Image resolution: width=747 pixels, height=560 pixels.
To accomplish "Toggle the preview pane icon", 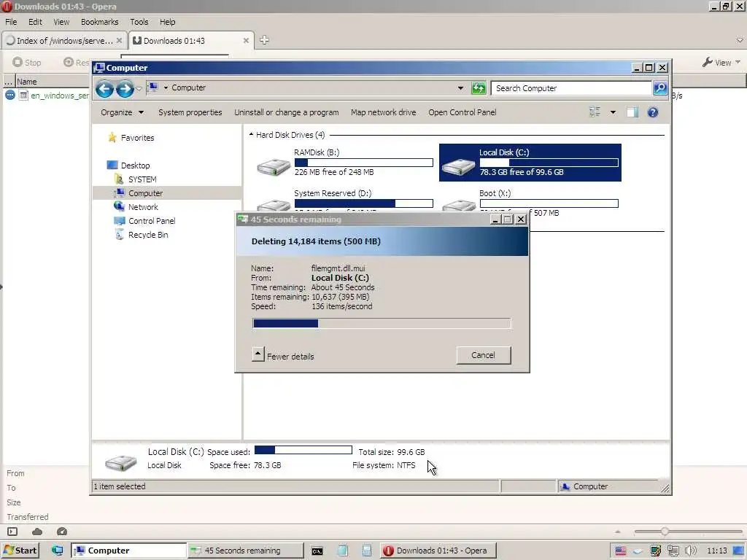I will click(632, 112).
